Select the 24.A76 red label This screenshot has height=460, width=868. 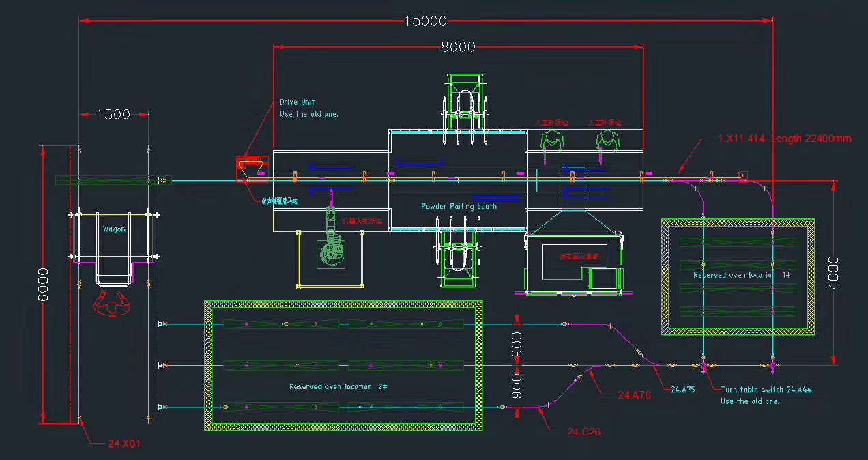pyautogui.click(x=635, y=394)
